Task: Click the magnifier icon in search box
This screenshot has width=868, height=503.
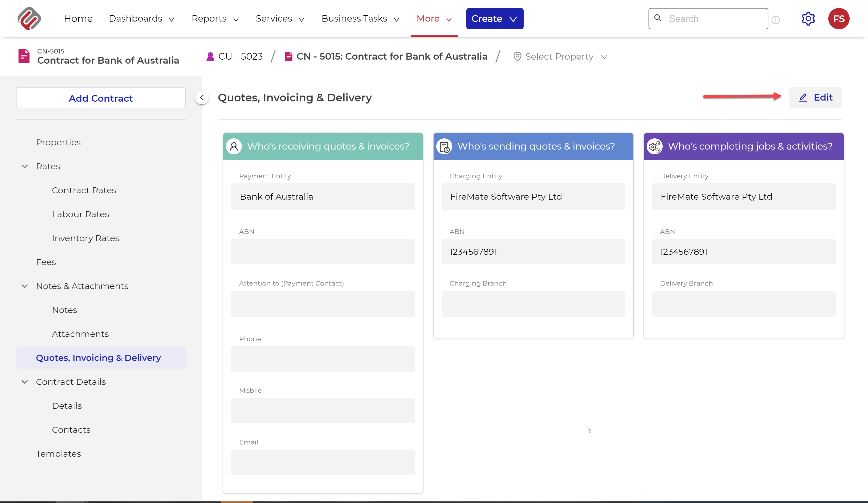Action: pyautogui.click(x=658, y=18)
